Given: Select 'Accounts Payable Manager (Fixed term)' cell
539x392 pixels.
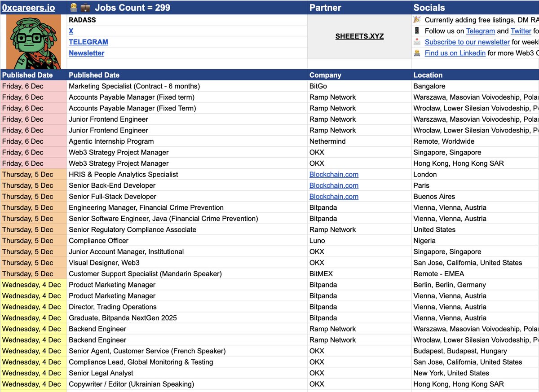Looking at the screenshot, I should click(x=187, y=97).
